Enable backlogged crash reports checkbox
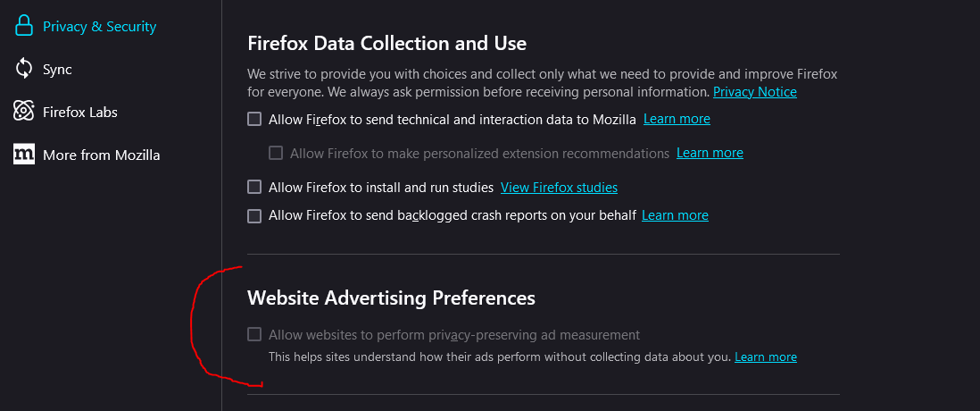 coord(254,215)
